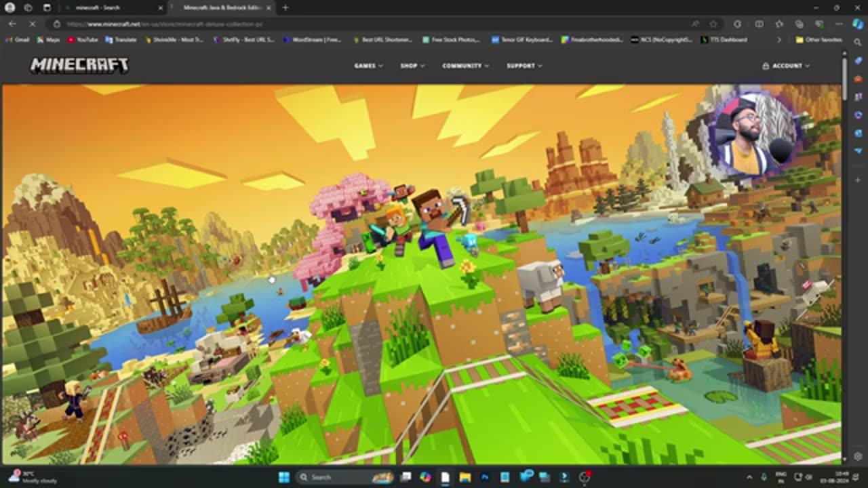Open the TTS Dashboard bookmark
The height and width of the screenshot is (488, 868).
(724, 40)
